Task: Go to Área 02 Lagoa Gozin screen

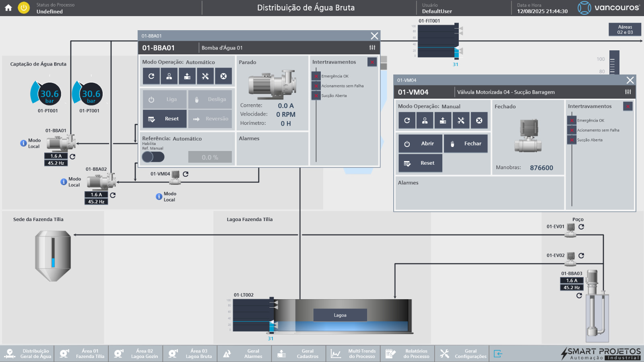Action: (136, 354)
